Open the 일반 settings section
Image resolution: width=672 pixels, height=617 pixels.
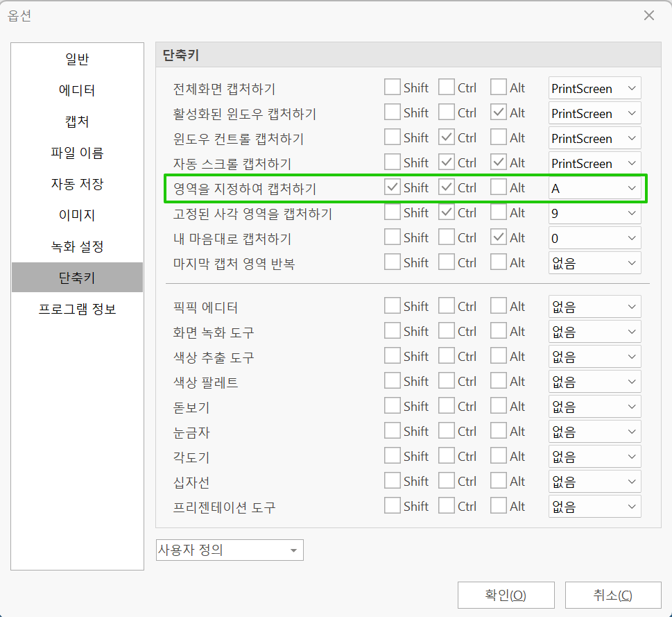coord(76,60)
